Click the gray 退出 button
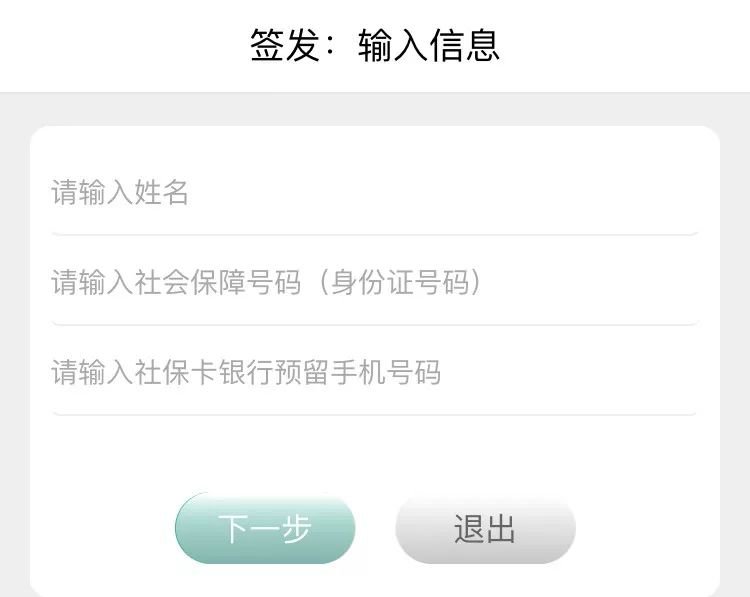This screenshot has width=750, height=597. [x=485, y=528]
